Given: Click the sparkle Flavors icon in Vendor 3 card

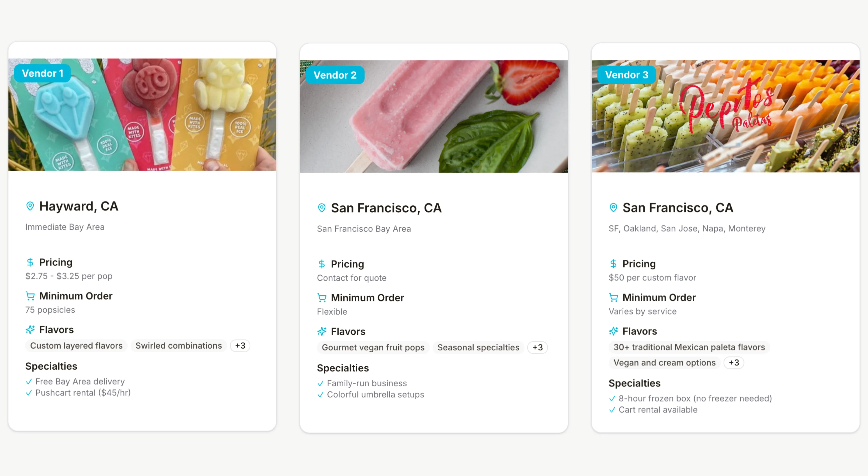Looking at the screenshot, I should click(613, 331).
